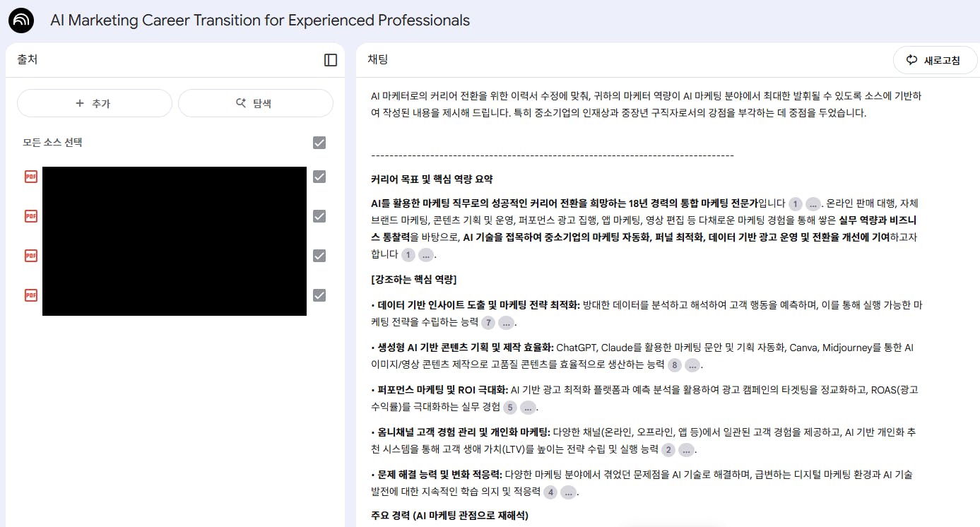Click the 채팅 panel heading
Screen dimensions: 980x527
coord(378,60)
